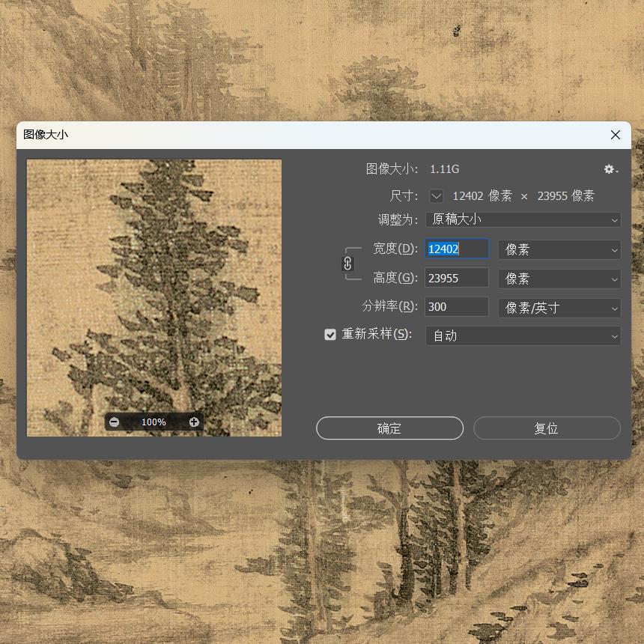The image size is (644, 644).
Task: Click the 重新采样(S) label text
Action: point(377,334)
